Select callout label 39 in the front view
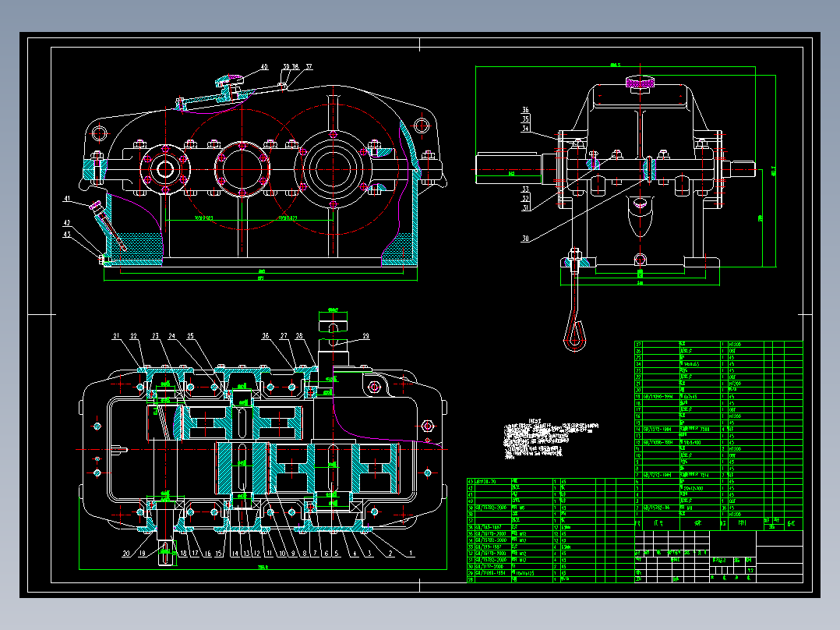Screen dimensions: 840x630 tap(286, 67)
